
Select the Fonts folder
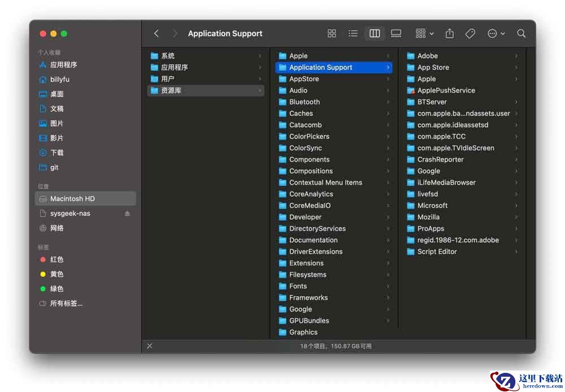click(334, 286)
